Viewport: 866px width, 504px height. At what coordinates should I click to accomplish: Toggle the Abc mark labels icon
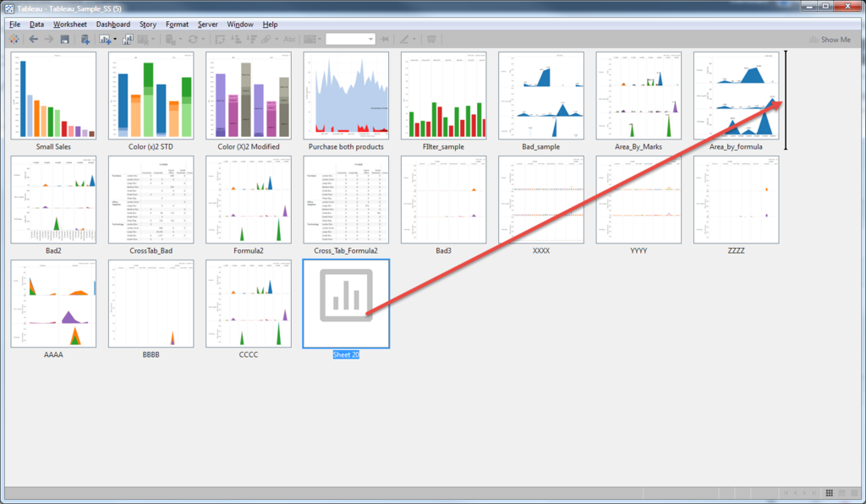tap(289, 39)
